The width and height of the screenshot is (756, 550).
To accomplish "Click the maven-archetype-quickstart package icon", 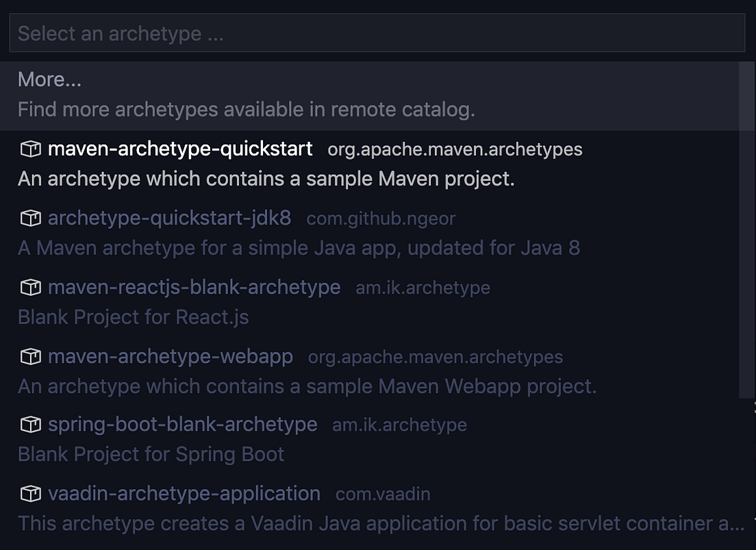I will click(30, 149).
